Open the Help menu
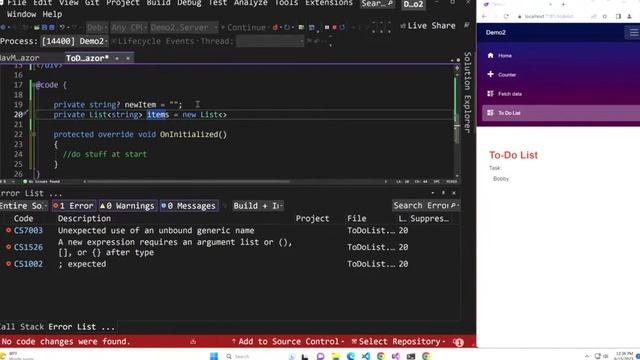 coord(52,14)
